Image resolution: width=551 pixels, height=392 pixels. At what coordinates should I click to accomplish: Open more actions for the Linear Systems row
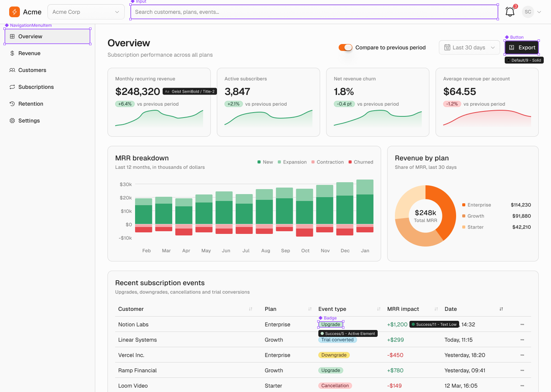[522, 340]
